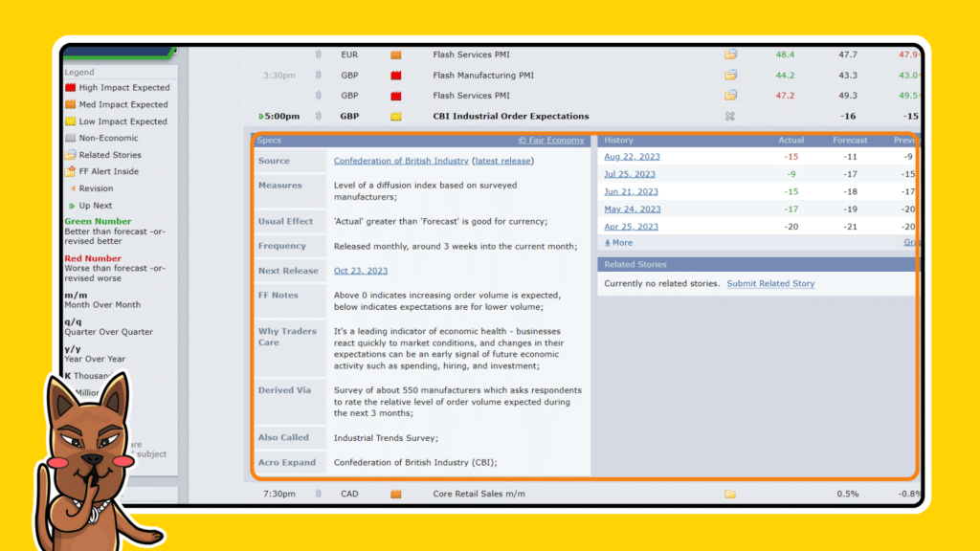Open the Aug 22, 2023 history entry
This screenshot has width=980, height=551.
point(632,157)
